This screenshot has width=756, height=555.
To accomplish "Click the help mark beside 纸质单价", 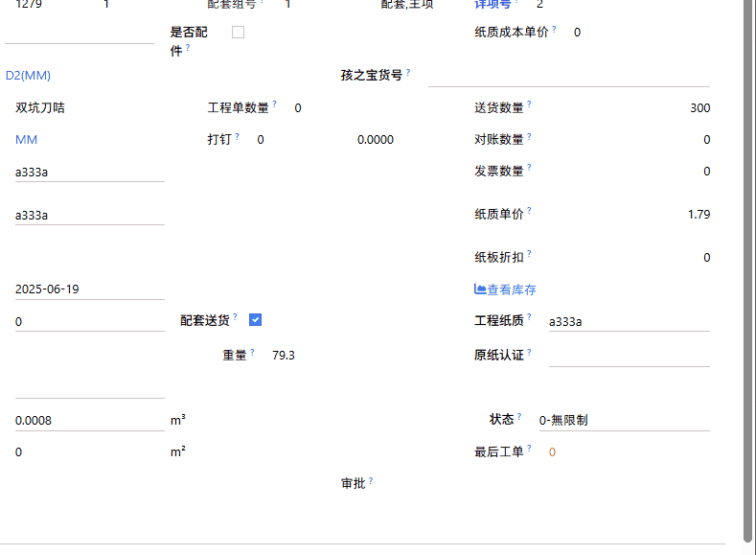I will pos(529,211).
